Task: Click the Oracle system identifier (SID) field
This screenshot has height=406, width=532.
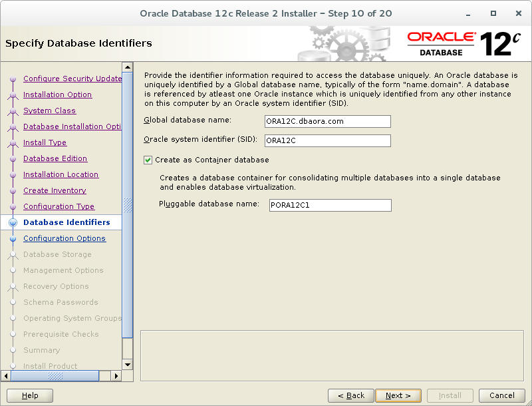Action: [x=327, y=140]
